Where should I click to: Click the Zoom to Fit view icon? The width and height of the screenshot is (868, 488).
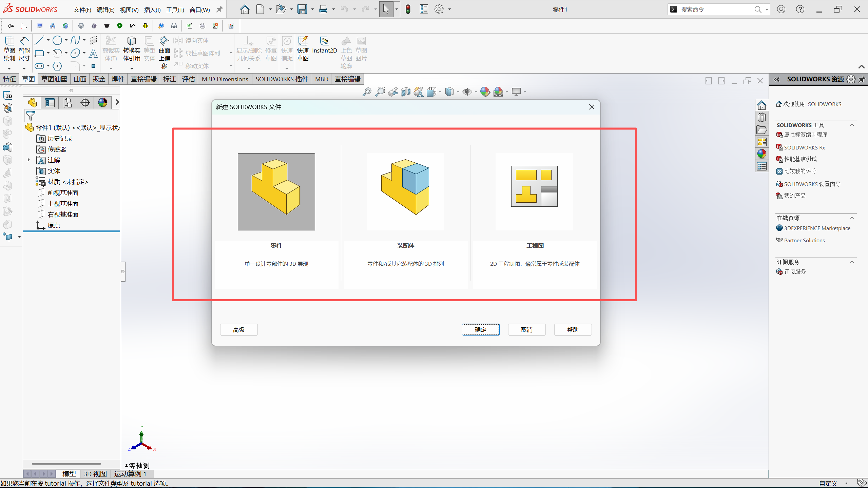pyautogui.click(x=367, y=92)
